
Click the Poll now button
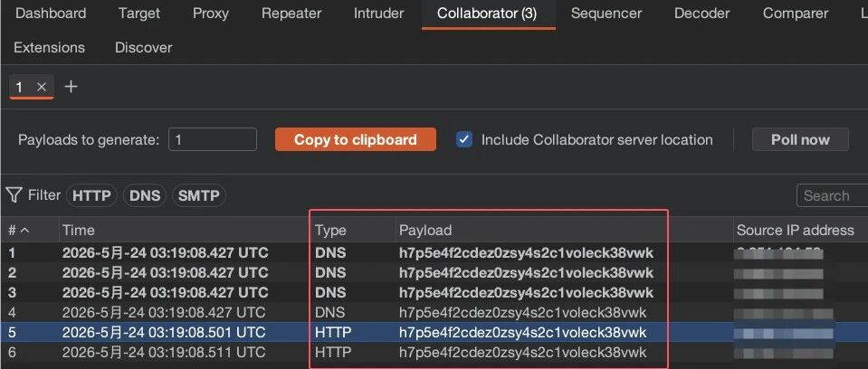[x=800, y=139]
